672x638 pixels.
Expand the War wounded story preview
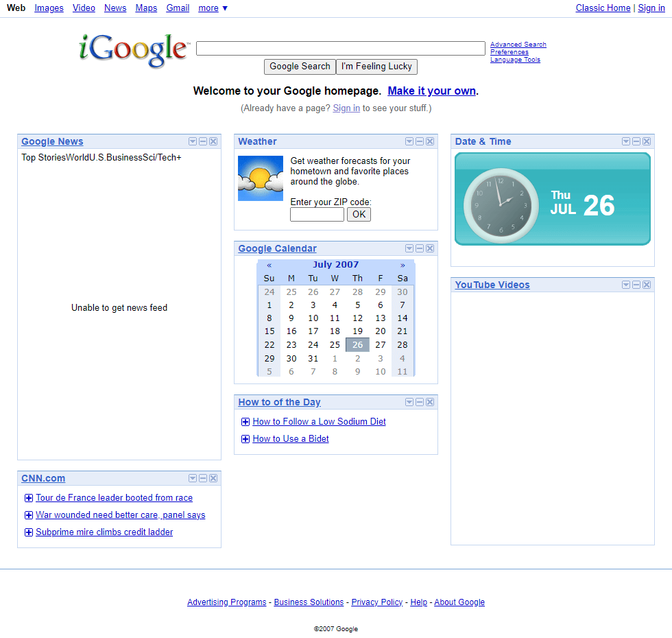(29, 515)
